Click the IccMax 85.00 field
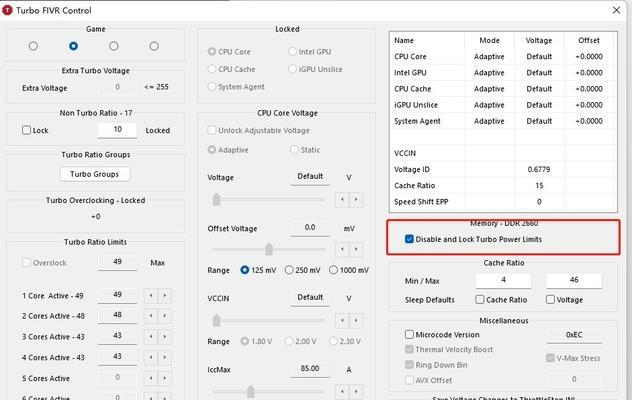The height and width of the screenshot is (400, 632). click(x=310, y=369)
